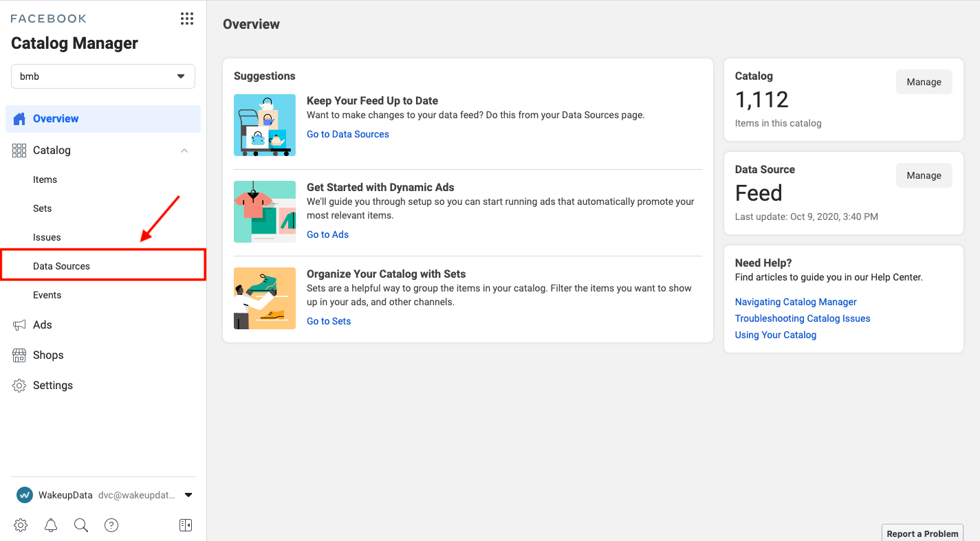Screen dimensions: 980x541
Task: Open the help question mark icon
Action: (111, 525)
